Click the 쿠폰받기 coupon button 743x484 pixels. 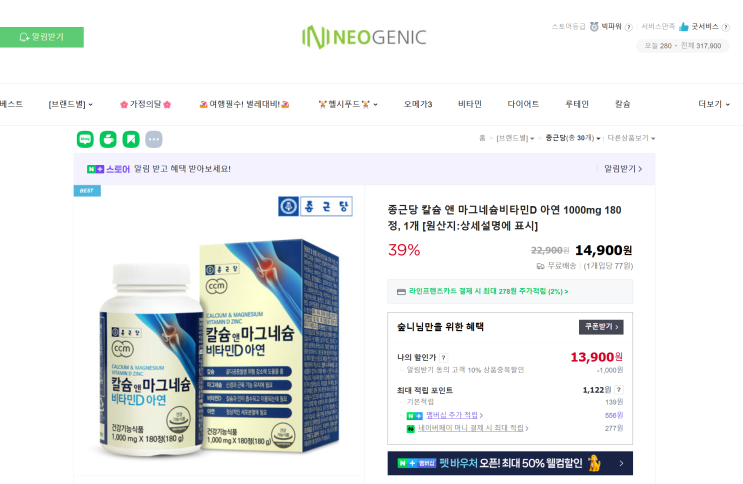(x=601, y=327)
